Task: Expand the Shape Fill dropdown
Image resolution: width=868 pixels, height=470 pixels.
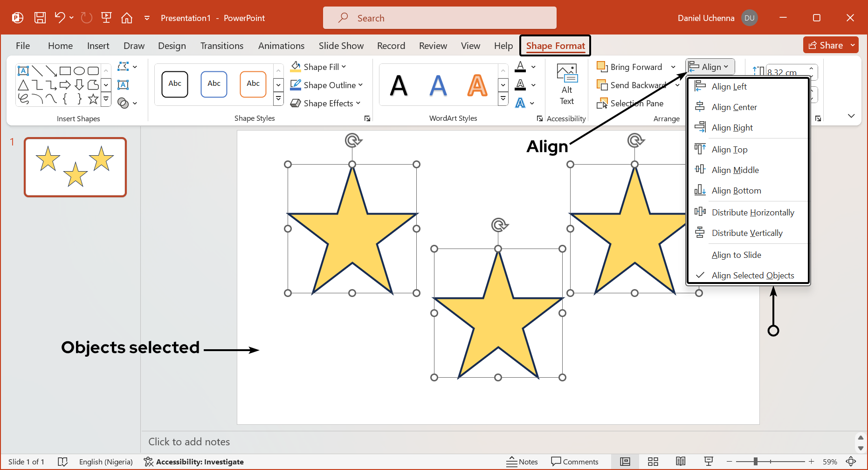Action: (344, 67)
